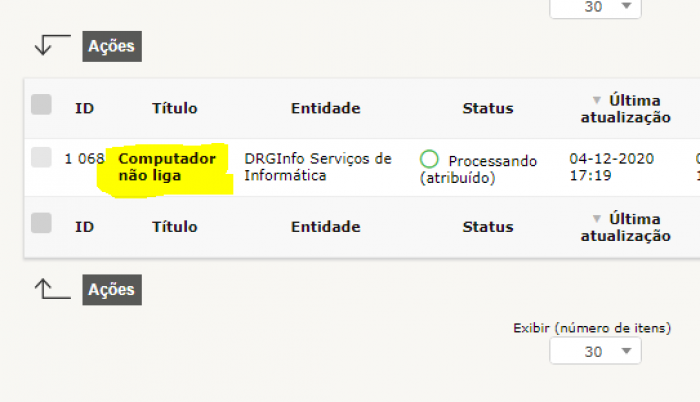Click sort arrow beside bottom Última atualização

[x=597, y=218]
